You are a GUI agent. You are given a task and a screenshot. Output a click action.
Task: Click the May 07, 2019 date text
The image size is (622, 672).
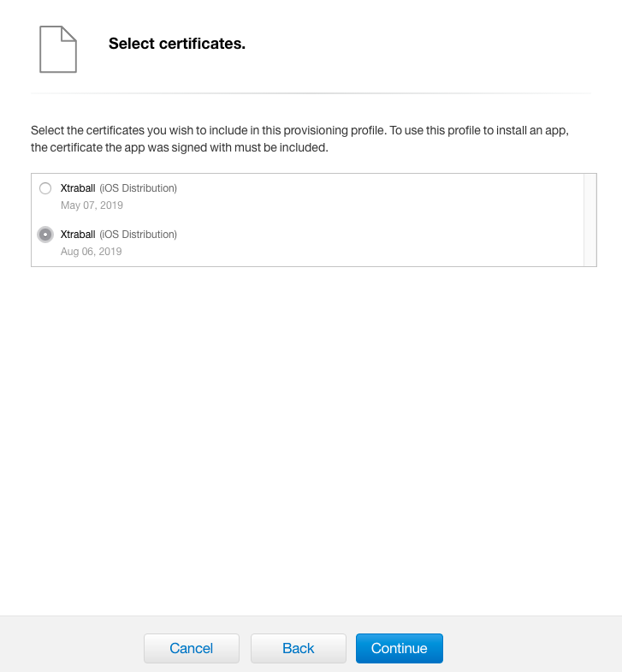pos(92,205)
